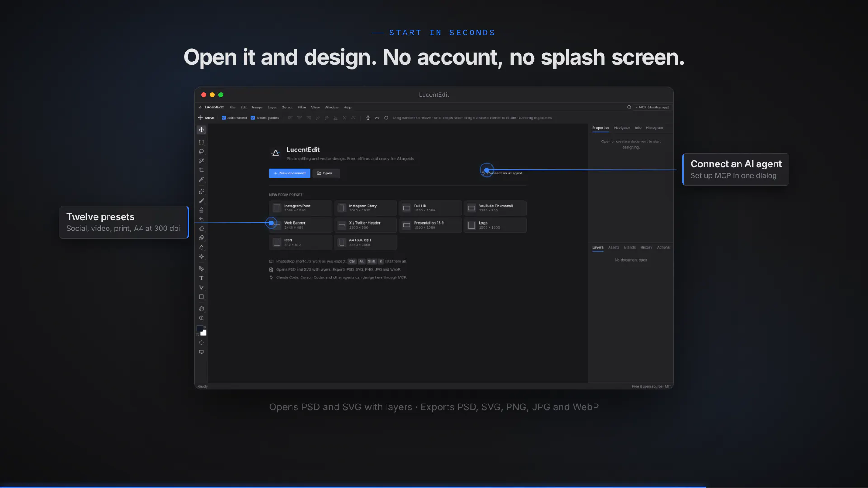
Task: Select the Type tool
Action: pos(201,278)
